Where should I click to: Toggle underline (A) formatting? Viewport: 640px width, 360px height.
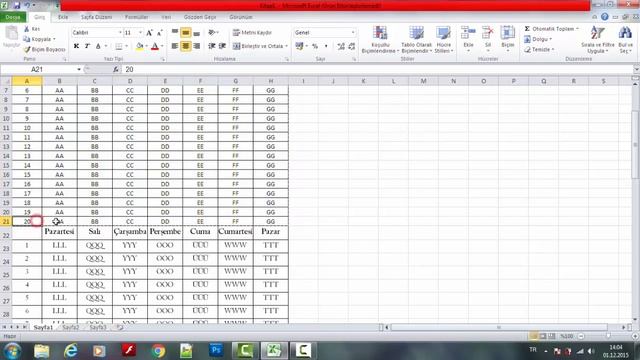tap(98, 46)
